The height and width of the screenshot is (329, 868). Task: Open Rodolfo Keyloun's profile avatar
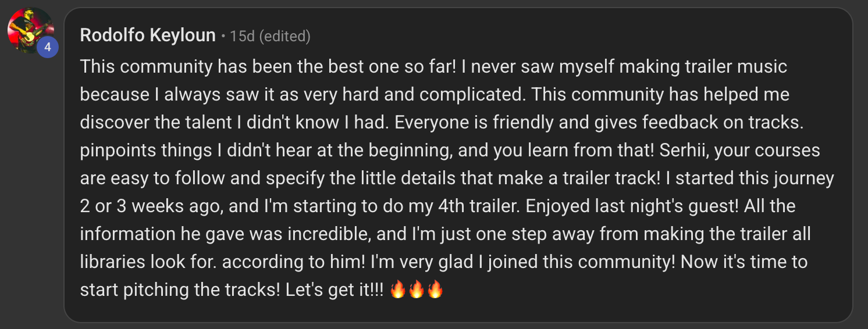pyautogui.click(x=28, y=28)
